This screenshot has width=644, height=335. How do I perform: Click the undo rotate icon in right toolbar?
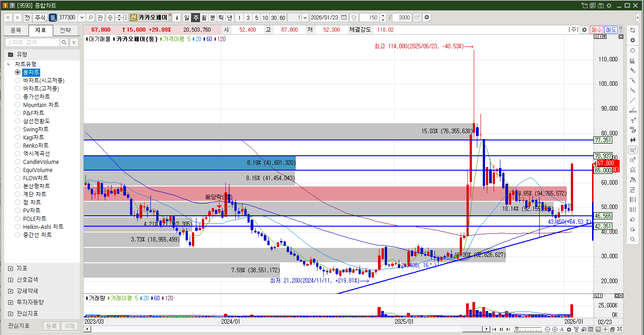tap(632, 219)
